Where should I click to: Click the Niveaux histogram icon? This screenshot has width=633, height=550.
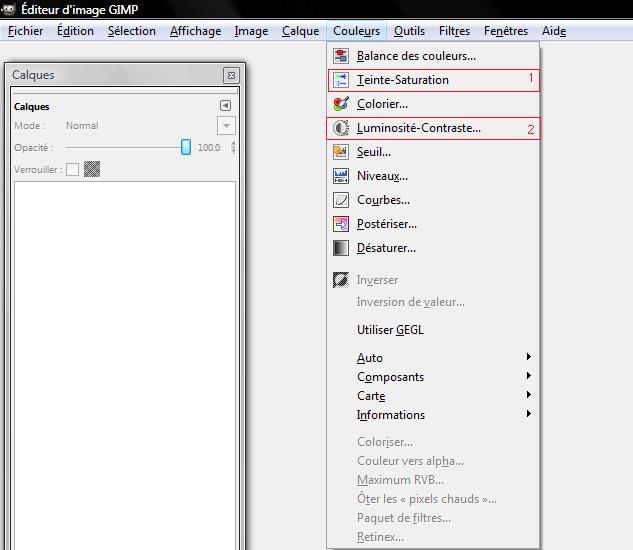pos(341,176)
